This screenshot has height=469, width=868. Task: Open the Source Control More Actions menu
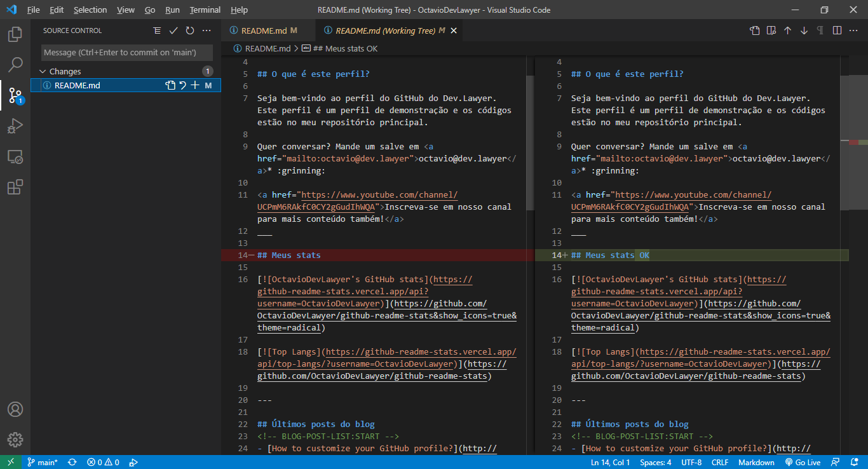click(x=206, y=30)
